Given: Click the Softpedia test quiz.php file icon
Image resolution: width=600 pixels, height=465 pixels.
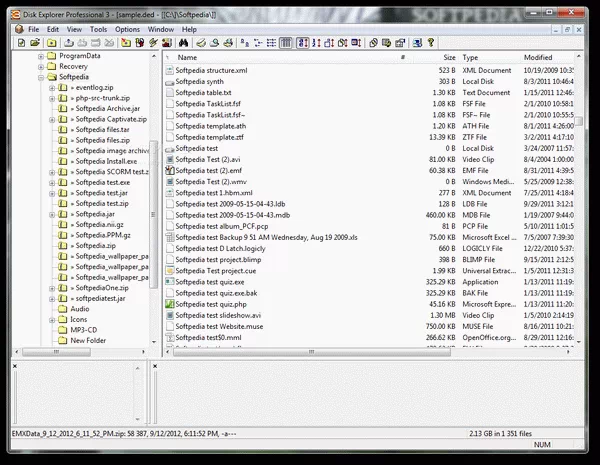Looking at the screenshot, I should 170,304.
